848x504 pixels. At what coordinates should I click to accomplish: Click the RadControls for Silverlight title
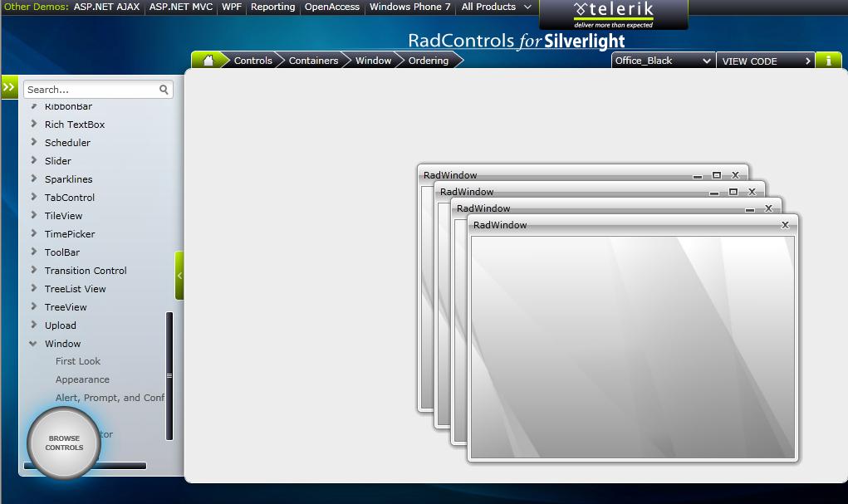click(x=517, y=41)
